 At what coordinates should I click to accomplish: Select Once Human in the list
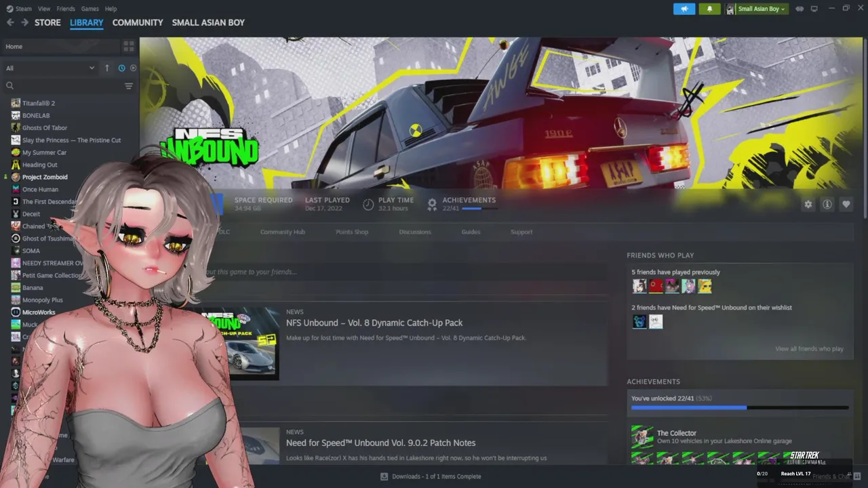point(40,189)
